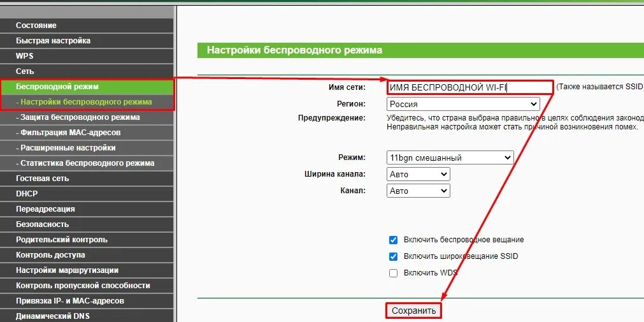Open Родительский контроль section
Viewport: 644px width, 322px height.
coord(87,240)
